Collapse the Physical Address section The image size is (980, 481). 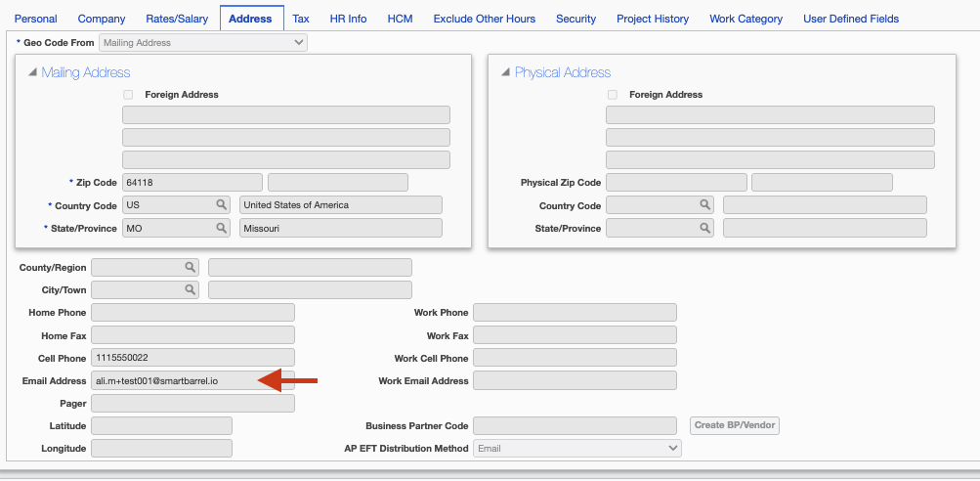[x=505, y=72]
